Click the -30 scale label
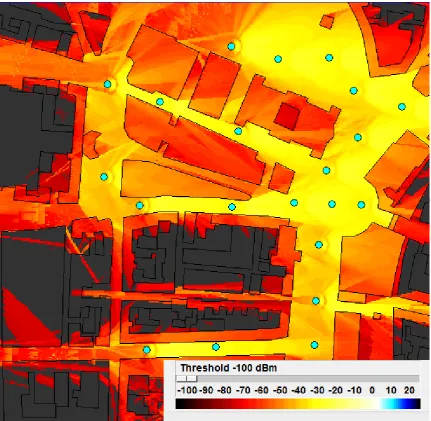The width and height of the screenshot is (431, 421). (318, 390)
